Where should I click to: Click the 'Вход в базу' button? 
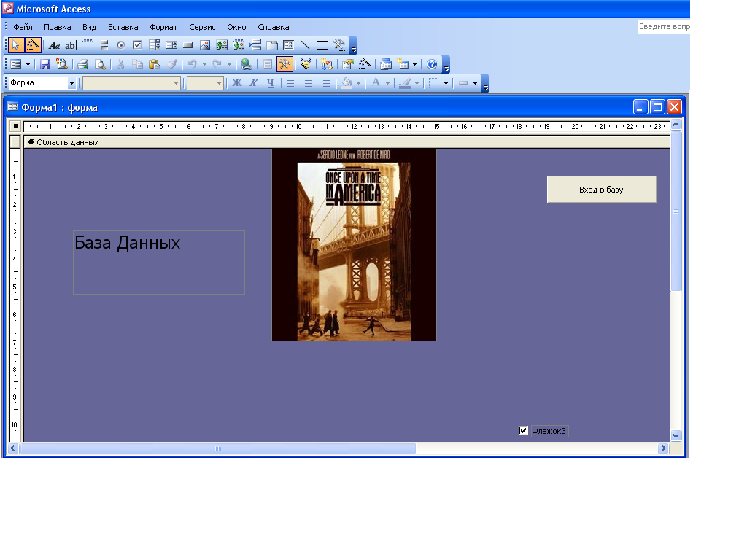tap(602, 190)
